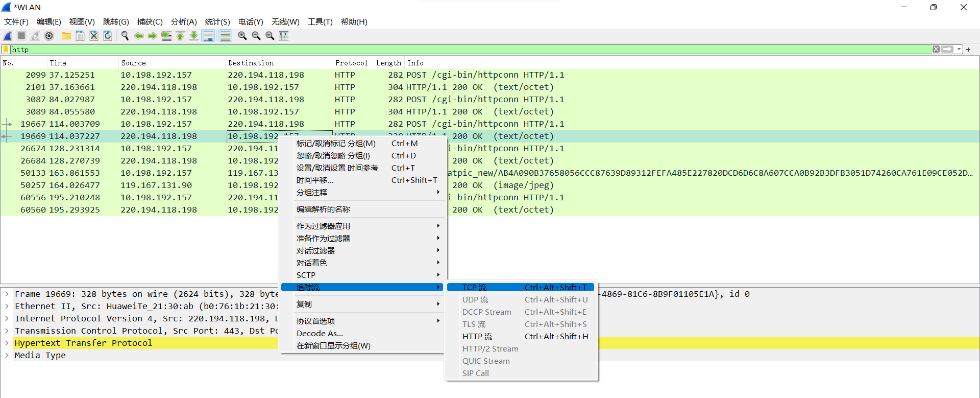Click the filter bookmark icon
Image resolution: width=980 pixels, height=398 pixels.
coord(6,50)
